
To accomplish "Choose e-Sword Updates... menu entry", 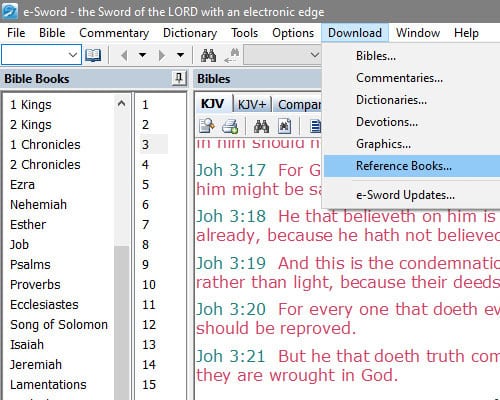I will coord(412,195).
